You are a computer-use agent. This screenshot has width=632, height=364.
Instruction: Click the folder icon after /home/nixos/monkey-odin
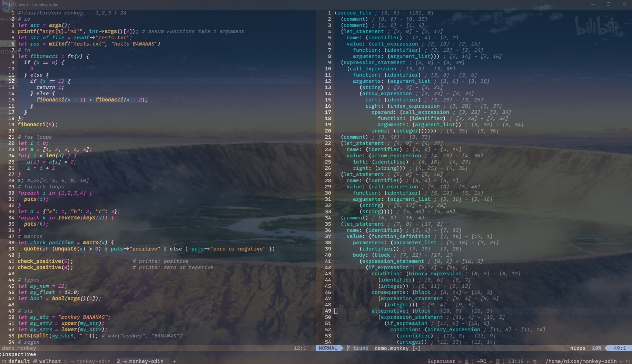pyautogui.click(x=628, y=361)
